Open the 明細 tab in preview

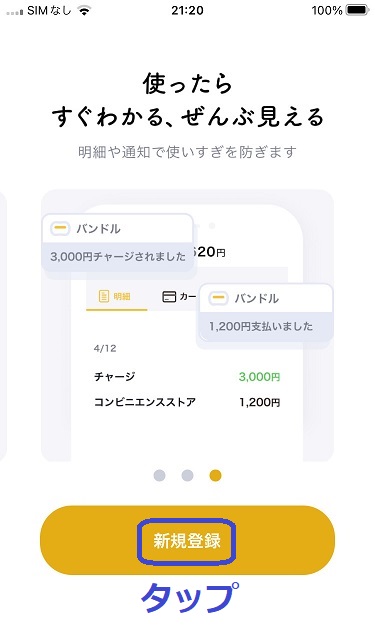pos(117,297)
